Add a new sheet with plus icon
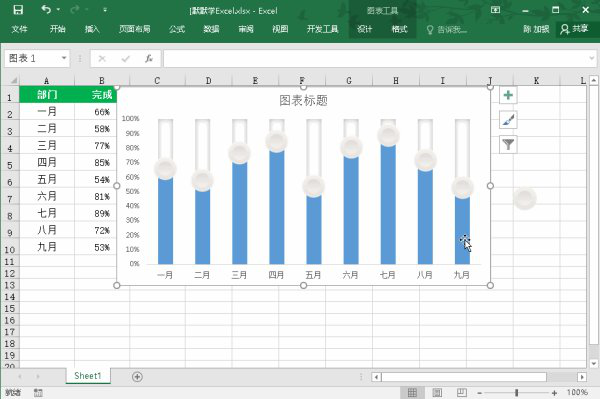600x399 pixels. (x=137, y=376)
